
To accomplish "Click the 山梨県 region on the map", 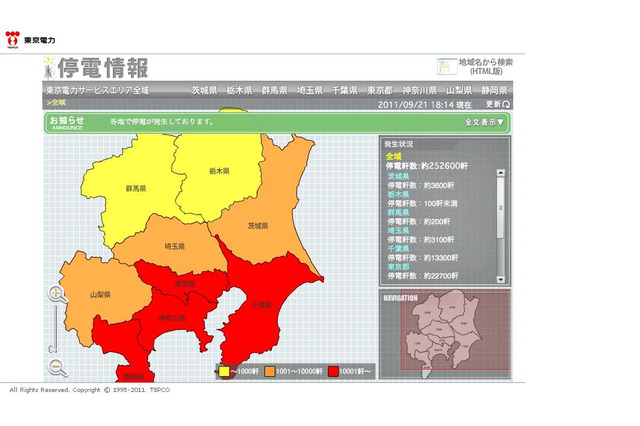I will [100, 294].
